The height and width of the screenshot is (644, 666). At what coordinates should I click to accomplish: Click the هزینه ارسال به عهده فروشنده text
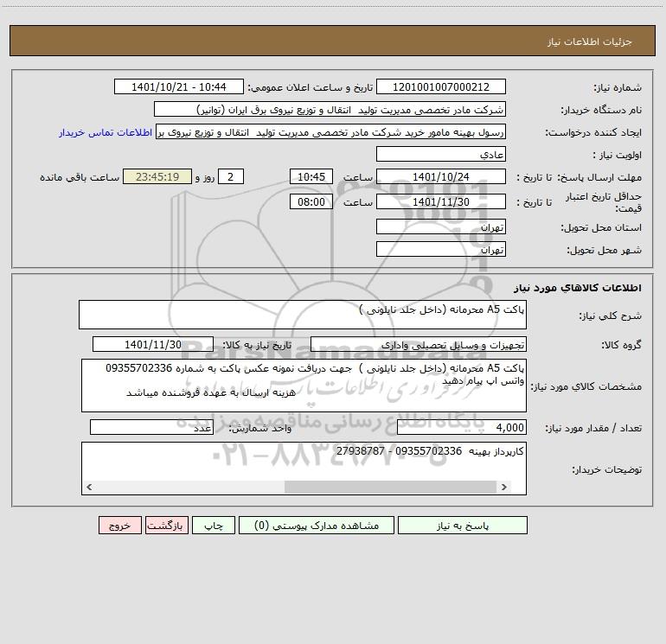point(211,392)
